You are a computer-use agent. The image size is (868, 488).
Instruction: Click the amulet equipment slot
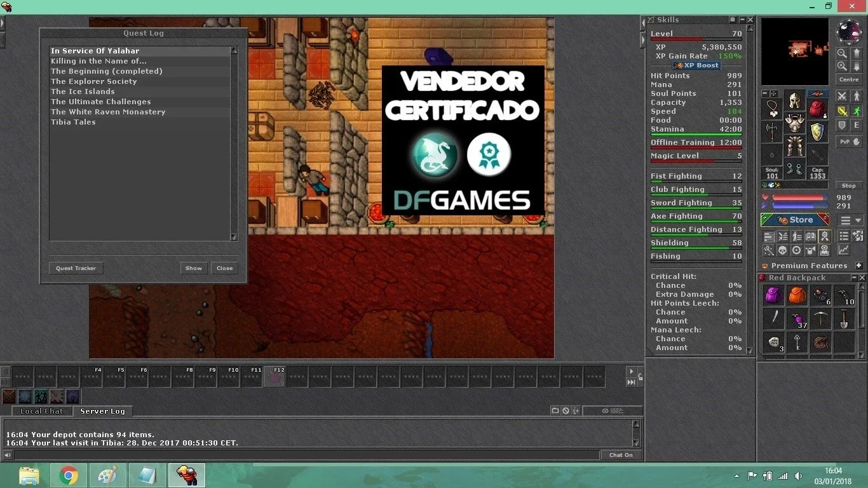coord(772,109)
